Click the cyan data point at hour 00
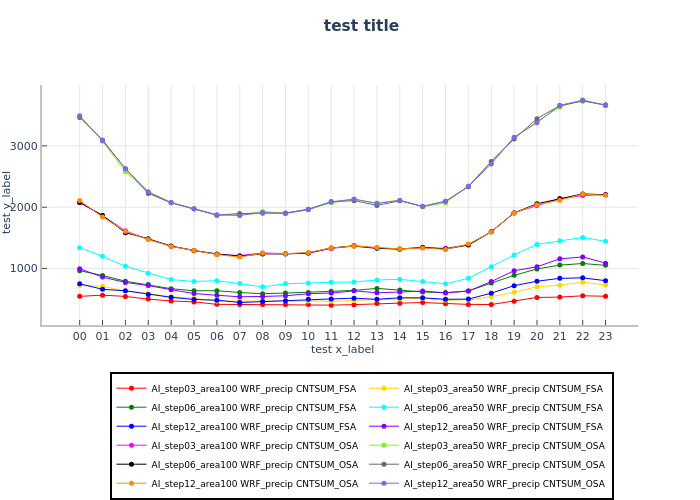Viewport: 700px width, 500px height. tap(80, 247)
